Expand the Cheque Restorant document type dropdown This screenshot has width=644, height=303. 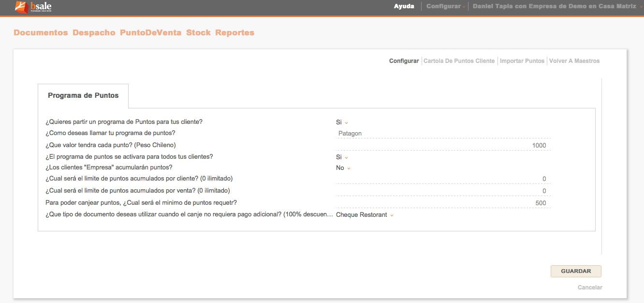pyautogui.click(x=365, y=215)
